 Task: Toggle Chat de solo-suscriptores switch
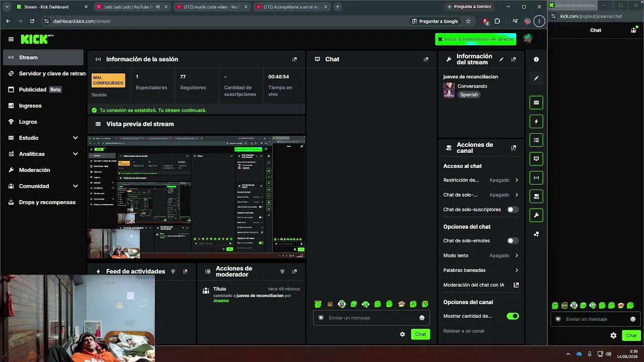tap(513, 210)
